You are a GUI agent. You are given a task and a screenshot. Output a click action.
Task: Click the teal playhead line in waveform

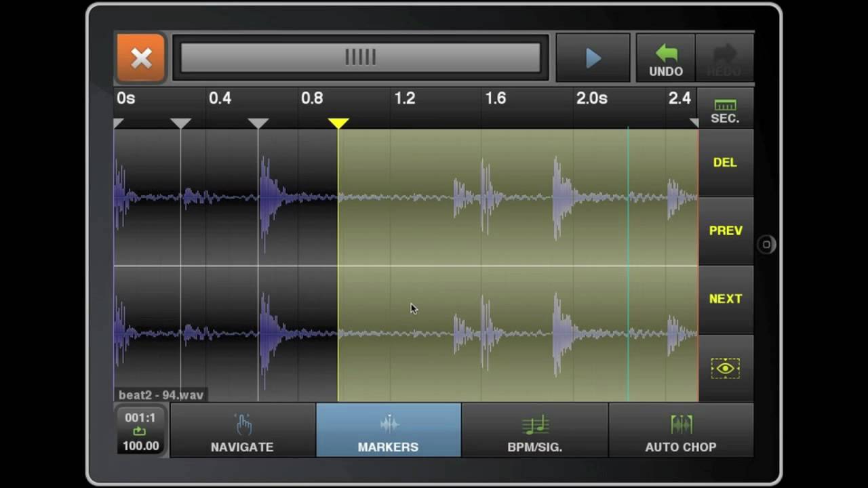[628, 264]
